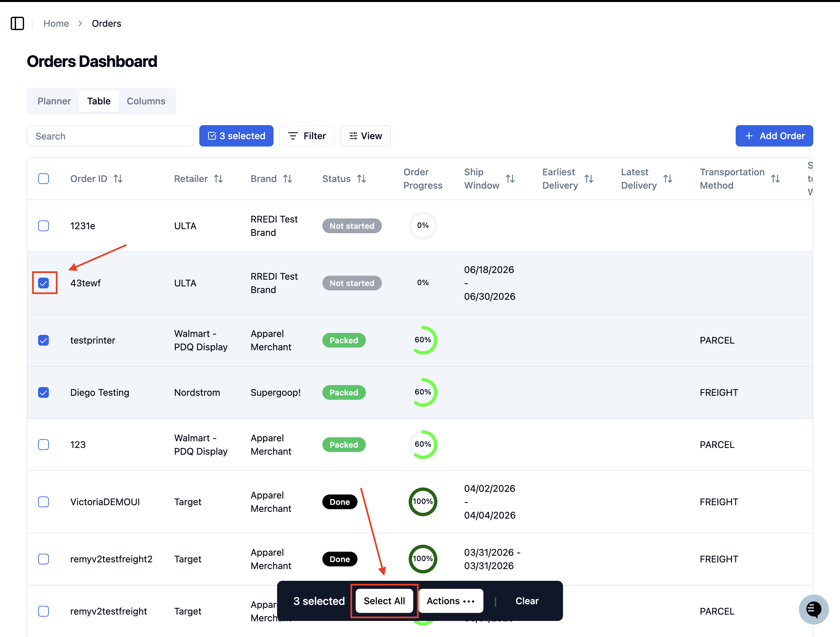
Task: Select the remyv2testfreight2 order checkbox
Action: [44, 559]
